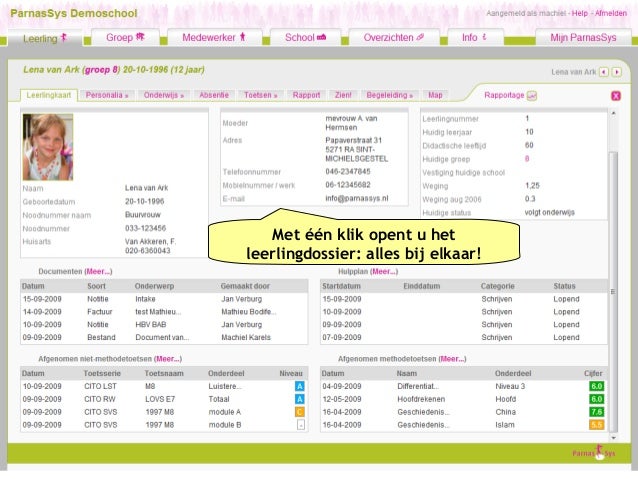Go to next student arrow icon
This screenshot has height=479, width=638.
(x=617, y=72)
